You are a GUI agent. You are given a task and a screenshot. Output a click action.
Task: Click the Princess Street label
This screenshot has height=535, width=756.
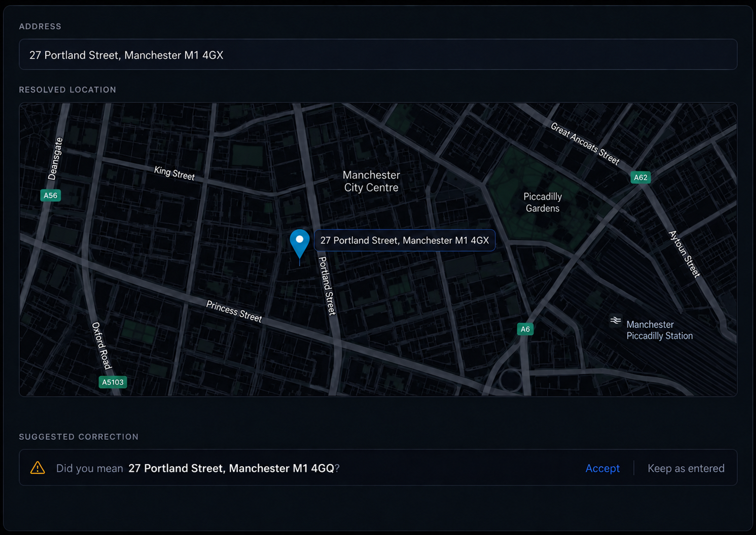pyautogui.click(x=234, y=312)
